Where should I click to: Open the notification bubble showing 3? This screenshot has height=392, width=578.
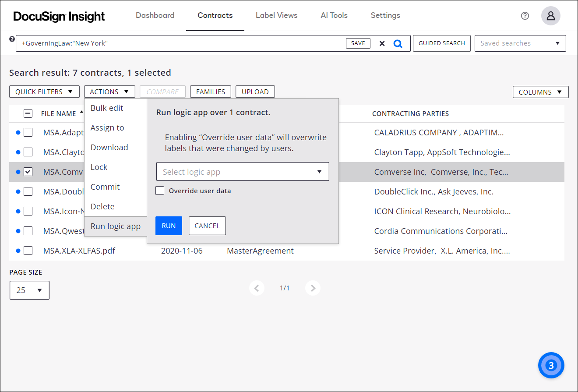[551, 365]
